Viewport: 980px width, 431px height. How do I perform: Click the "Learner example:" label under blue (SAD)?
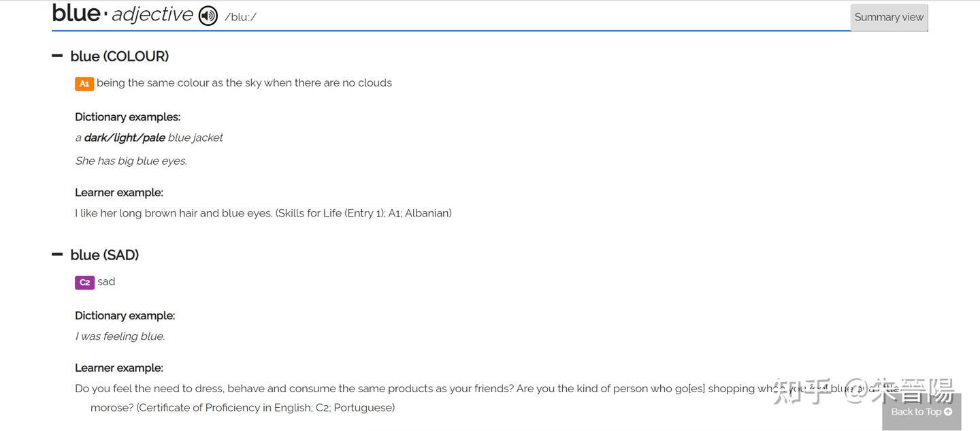119,368
